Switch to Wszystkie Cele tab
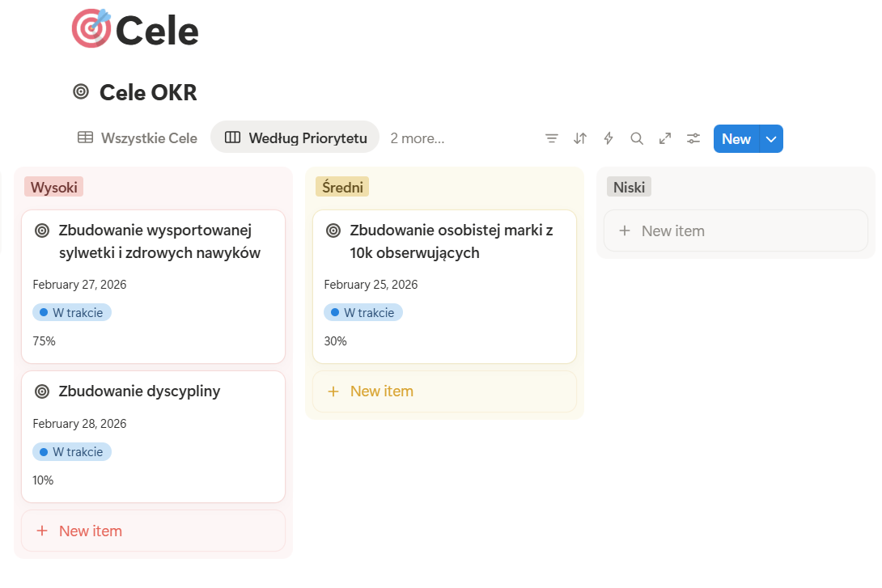Image resolution: width=882 pixels, height=588 pixels. point(138,138)
